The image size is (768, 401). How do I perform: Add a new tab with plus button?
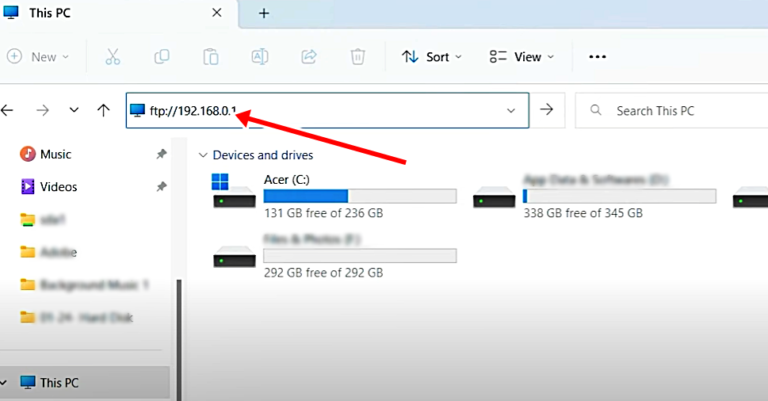[x=264, y=13]
